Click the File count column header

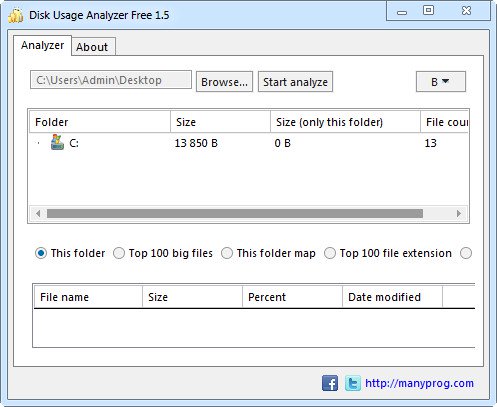tap(444, 122)
